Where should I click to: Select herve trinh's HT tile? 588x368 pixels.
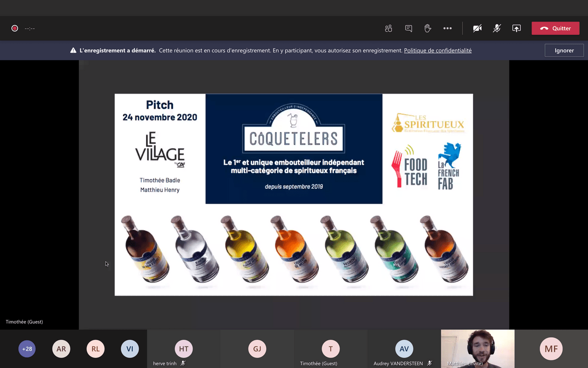pos(183,349)
